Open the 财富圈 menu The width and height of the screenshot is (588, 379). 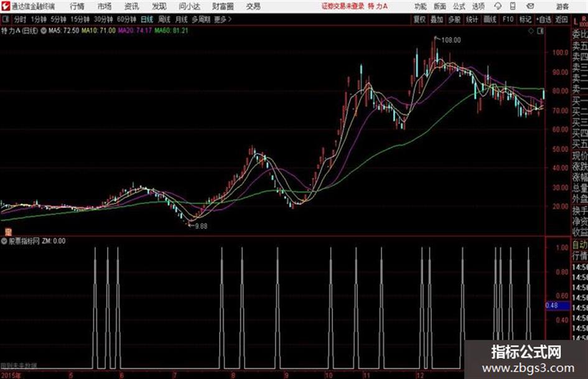point(223,6)
